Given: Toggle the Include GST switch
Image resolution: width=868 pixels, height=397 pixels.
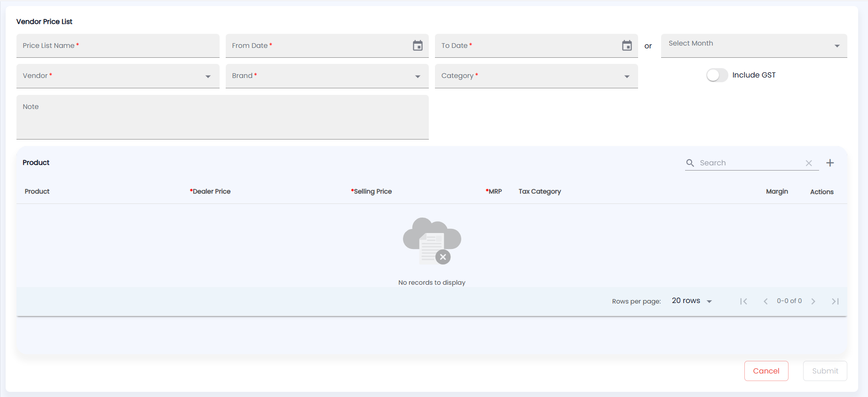Looking at the screenshot, I should coord(717,75).
